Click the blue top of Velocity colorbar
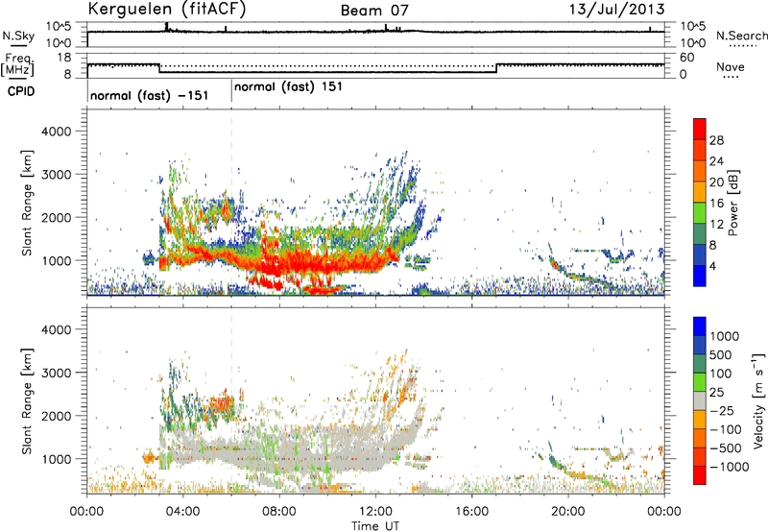 coord(700,326)
